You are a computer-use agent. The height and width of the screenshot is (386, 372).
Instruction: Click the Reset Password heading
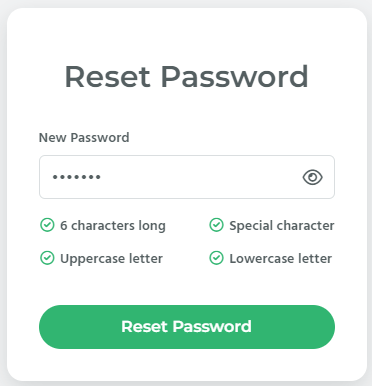coord(186,77)
